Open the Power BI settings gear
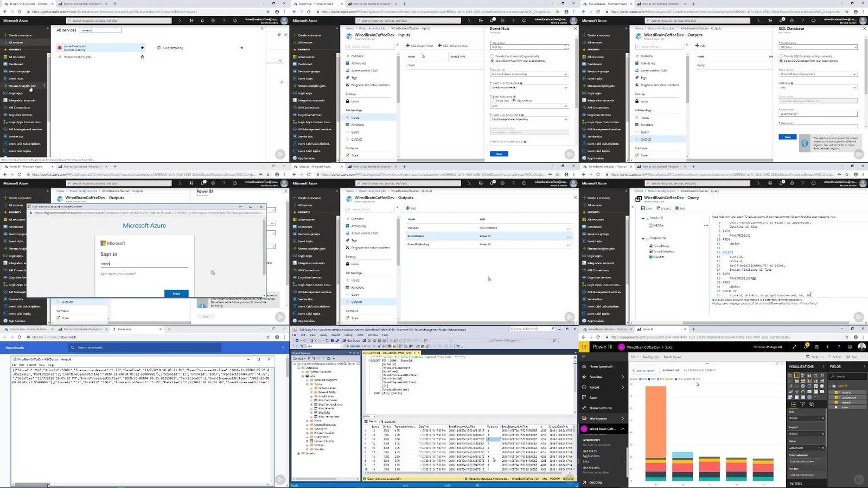This screenshot has height=488, width=868. coord(816,347)
